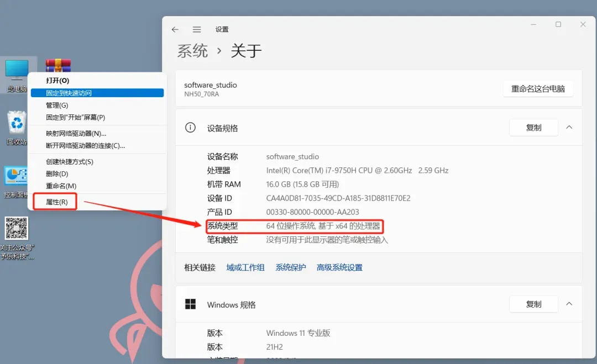
Task: Click 系统 in the breadcrumb
Action: pos(193,51)
